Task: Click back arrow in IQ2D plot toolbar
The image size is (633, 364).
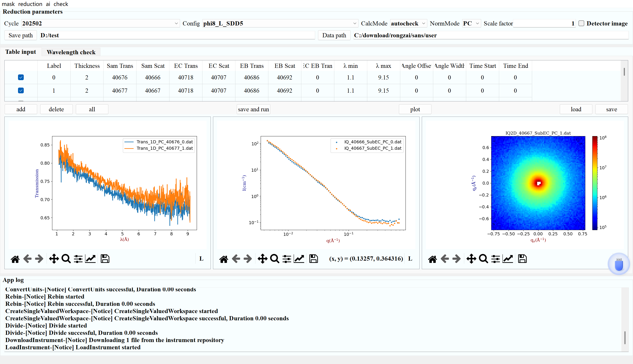Action: 444,259
